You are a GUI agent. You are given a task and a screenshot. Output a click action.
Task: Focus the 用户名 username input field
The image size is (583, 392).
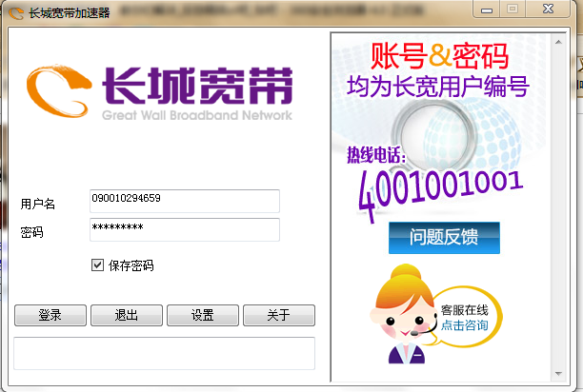pos(185,201)
